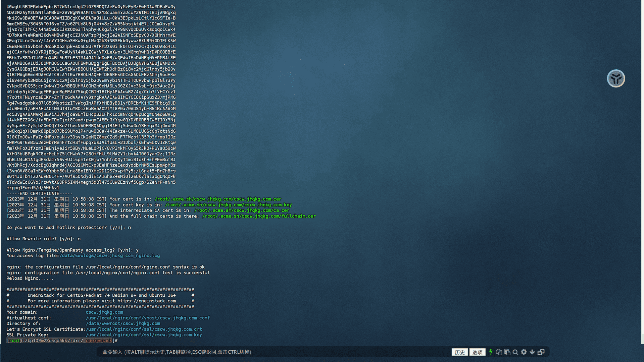Open search with the magnifier icon
Viewport: 644px width, 362px height.
[515, 352]
